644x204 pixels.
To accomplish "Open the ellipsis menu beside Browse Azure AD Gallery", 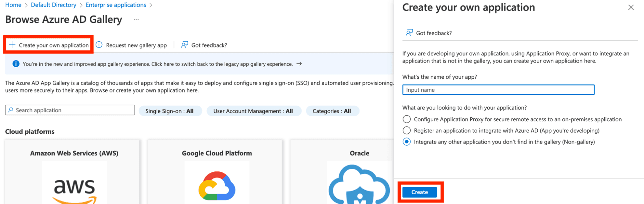I will point(136,19).
